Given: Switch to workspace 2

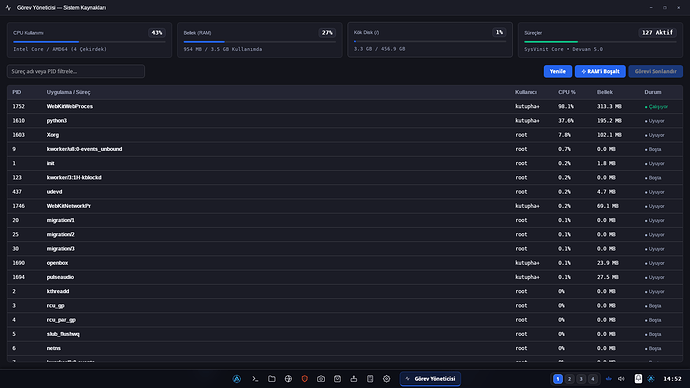Looking at the screenshot, I should click(x=569, y=379).
